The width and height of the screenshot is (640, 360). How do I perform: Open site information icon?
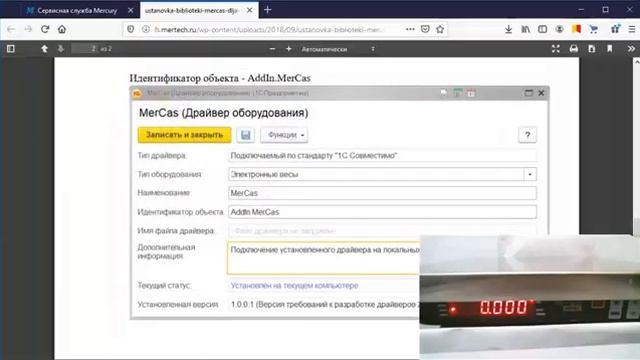(145, 29)
